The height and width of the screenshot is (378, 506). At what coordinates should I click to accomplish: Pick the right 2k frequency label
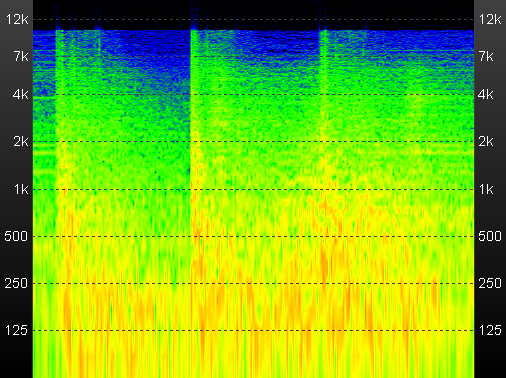point(486,142)
